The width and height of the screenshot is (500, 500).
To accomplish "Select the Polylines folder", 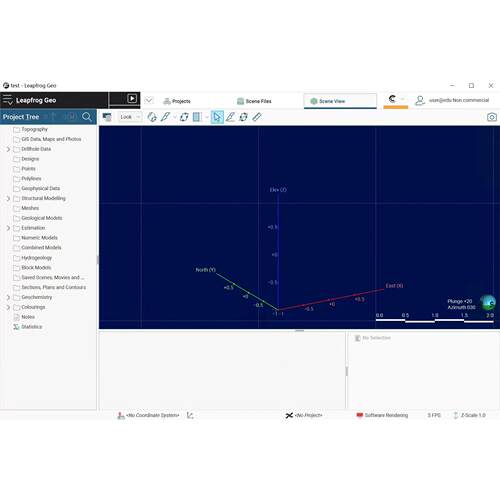I will coord(27,179).
